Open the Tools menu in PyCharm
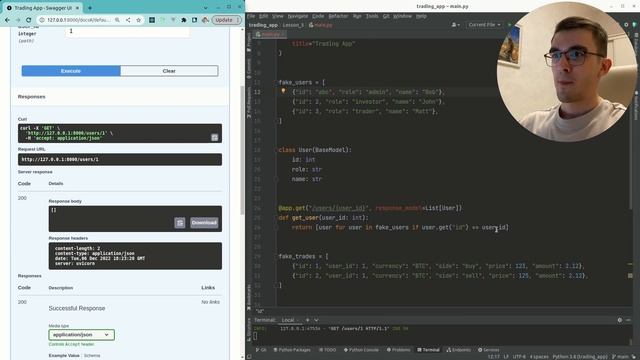640x360 pixels. tap(372, 16)
